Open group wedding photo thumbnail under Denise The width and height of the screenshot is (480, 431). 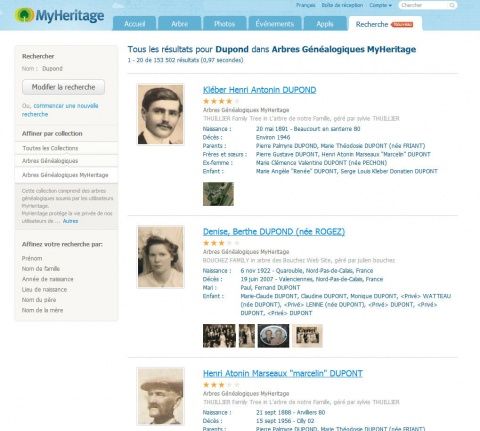click(219, 336)
